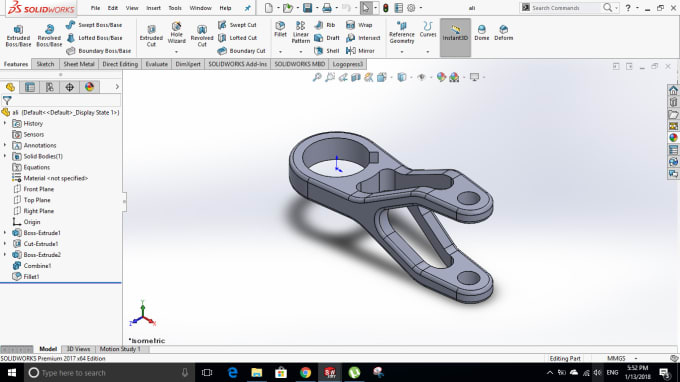680x382 pixels.
Task: Select the Revolved Boss/Base tool
Action: click(49, 35)
